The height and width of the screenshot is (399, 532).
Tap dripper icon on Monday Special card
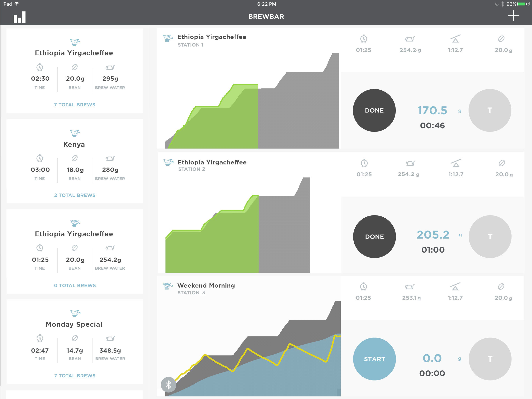tap(75, 313)
